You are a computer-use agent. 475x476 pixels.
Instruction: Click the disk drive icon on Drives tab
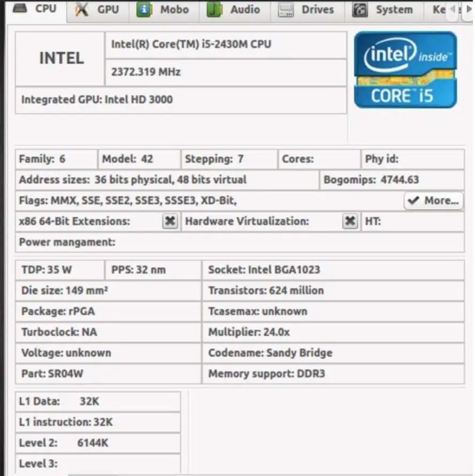point(286,10)
